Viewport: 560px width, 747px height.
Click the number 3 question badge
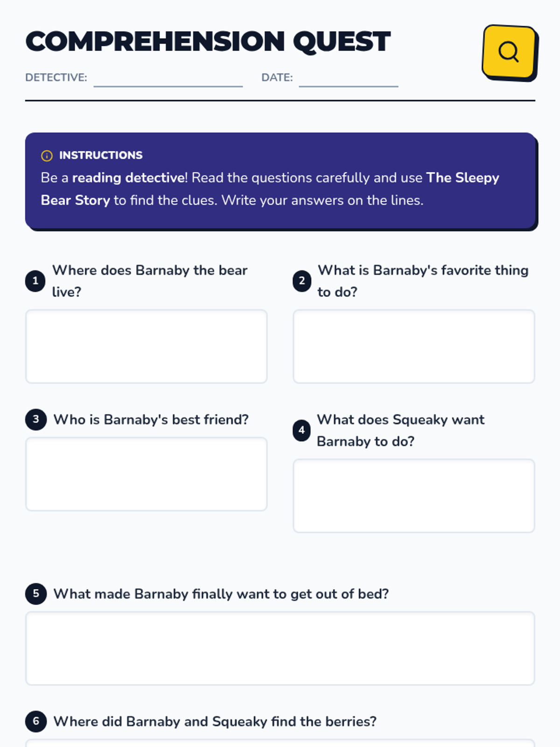click(36, 419)
